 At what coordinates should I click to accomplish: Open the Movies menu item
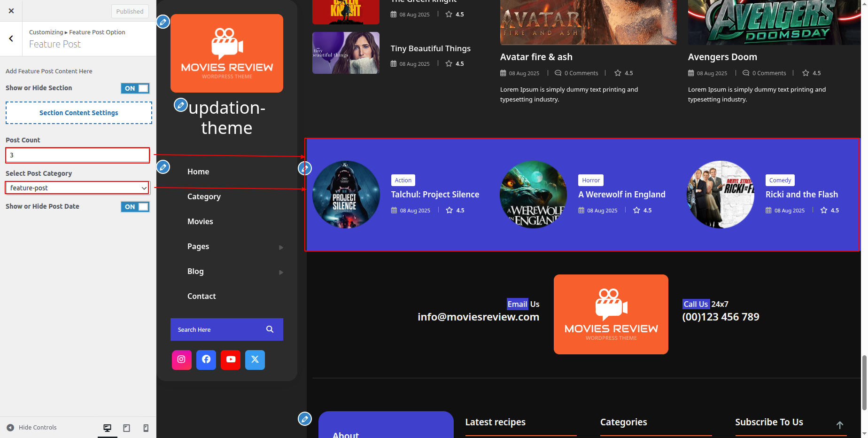200,221
